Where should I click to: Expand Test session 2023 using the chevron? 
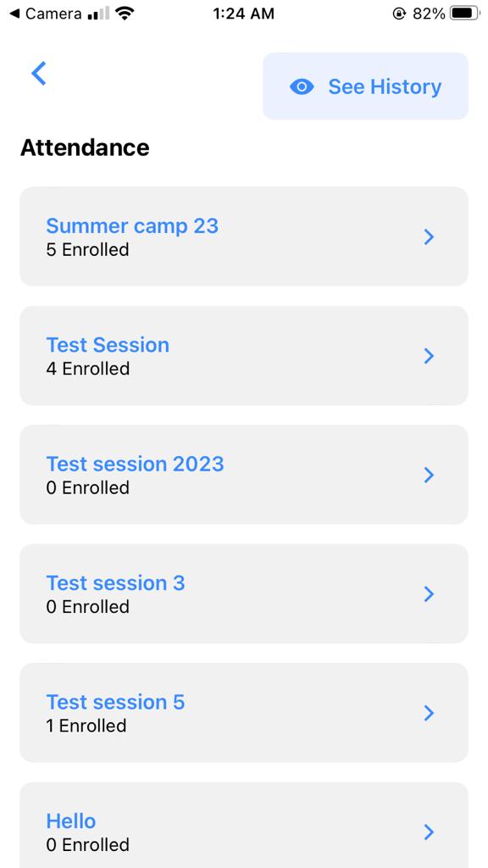click(429, 475)
